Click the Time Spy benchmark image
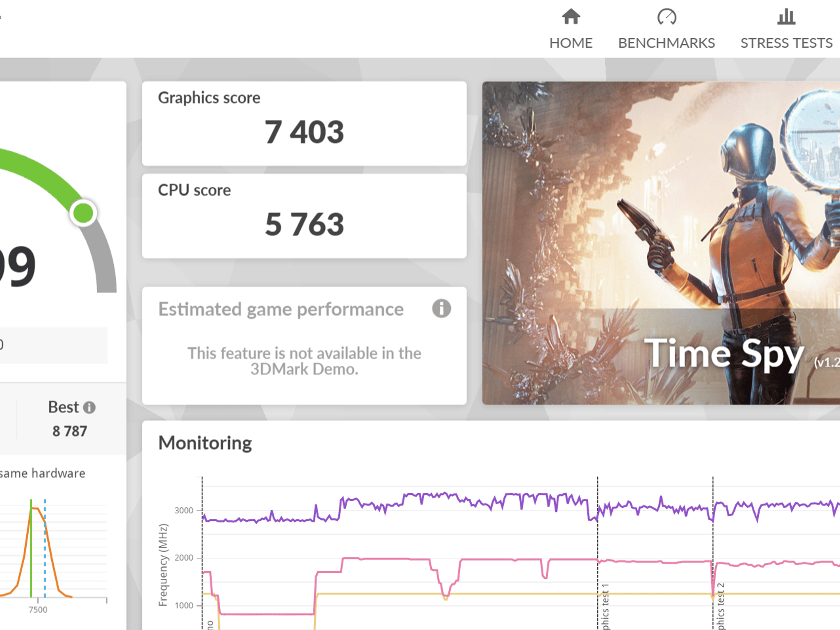Viewport: 840px width, 630px height. point(661,243)
